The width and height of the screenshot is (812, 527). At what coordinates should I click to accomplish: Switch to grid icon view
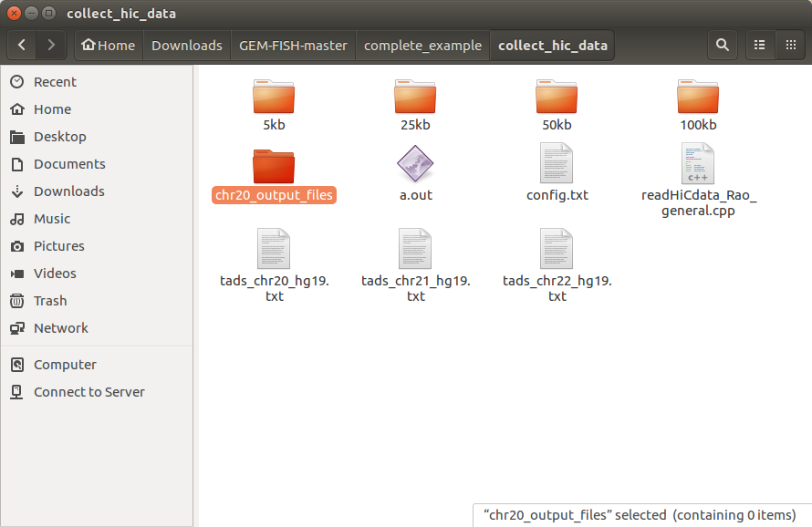pyautogui.click(x=791, y=46)
